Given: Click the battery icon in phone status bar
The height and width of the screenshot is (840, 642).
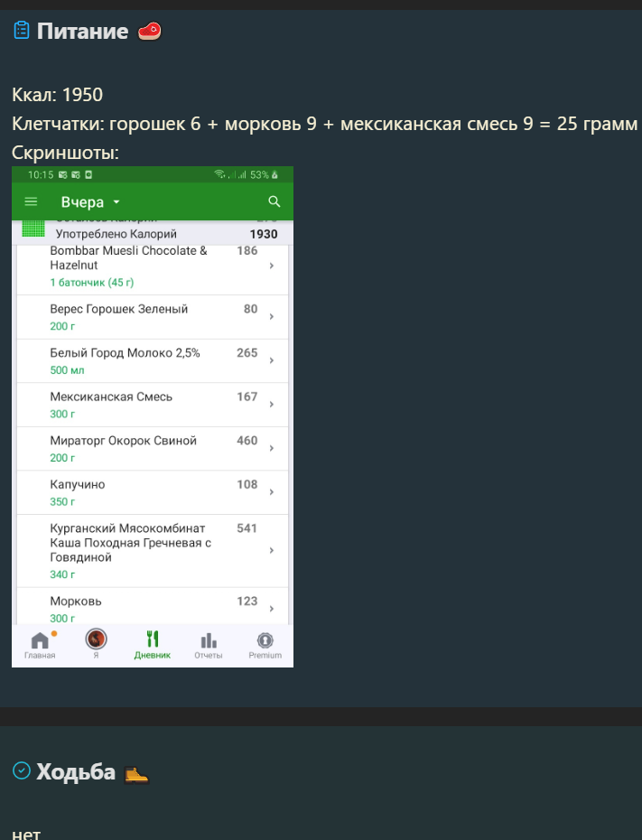Looking at the screenshot, I should [274, 174].
